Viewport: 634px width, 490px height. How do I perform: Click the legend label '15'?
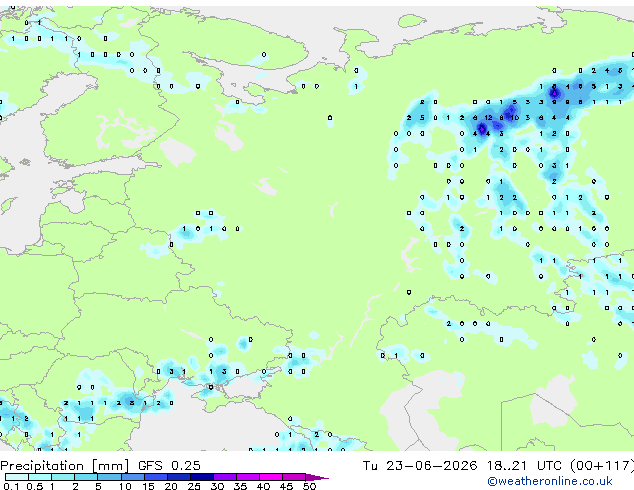[148, 486]
